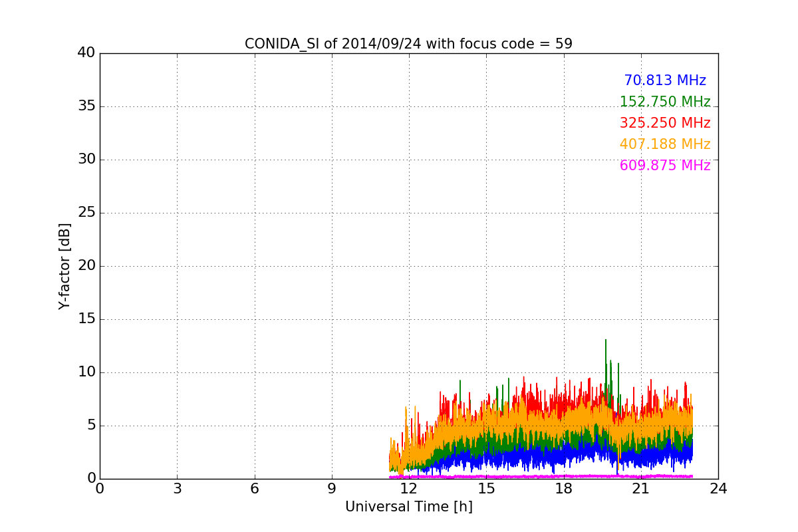Click the x-axis tick label 9
This screenshot has height=532, width=798.
(332, 489)
